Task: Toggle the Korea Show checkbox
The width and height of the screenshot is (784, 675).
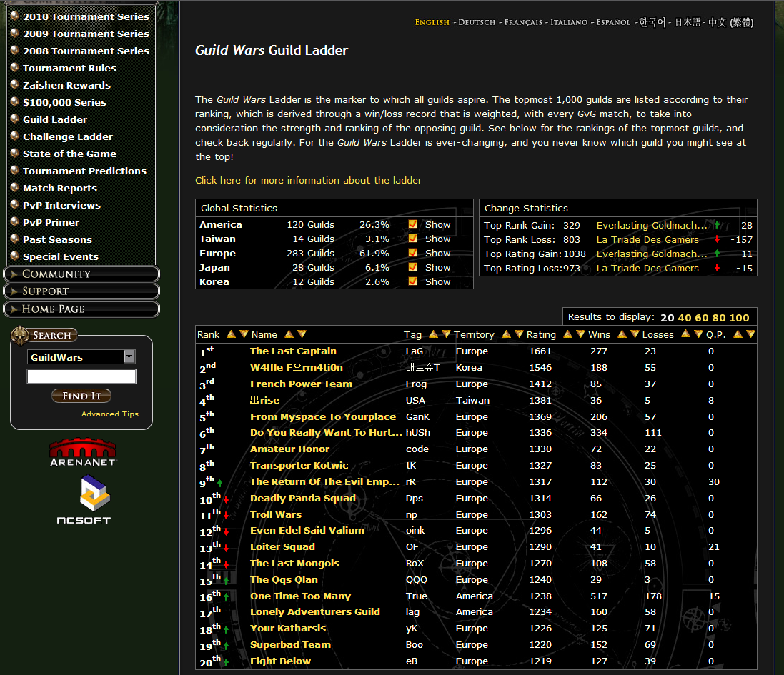Action: click(412, 281)
